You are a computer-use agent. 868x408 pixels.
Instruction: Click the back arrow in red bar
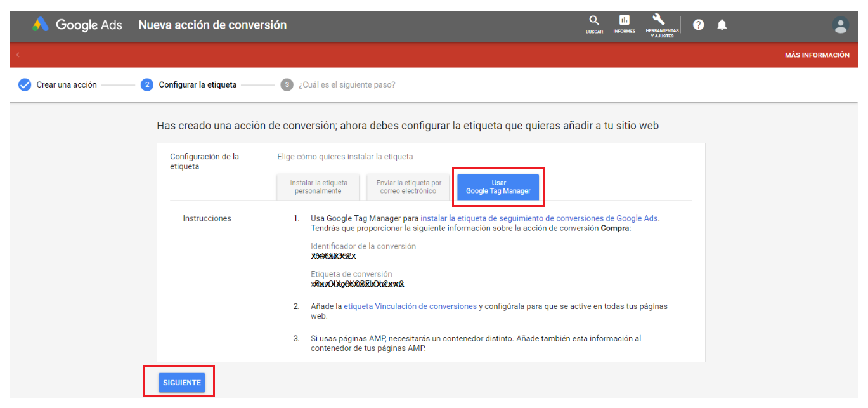coord(18,55)
